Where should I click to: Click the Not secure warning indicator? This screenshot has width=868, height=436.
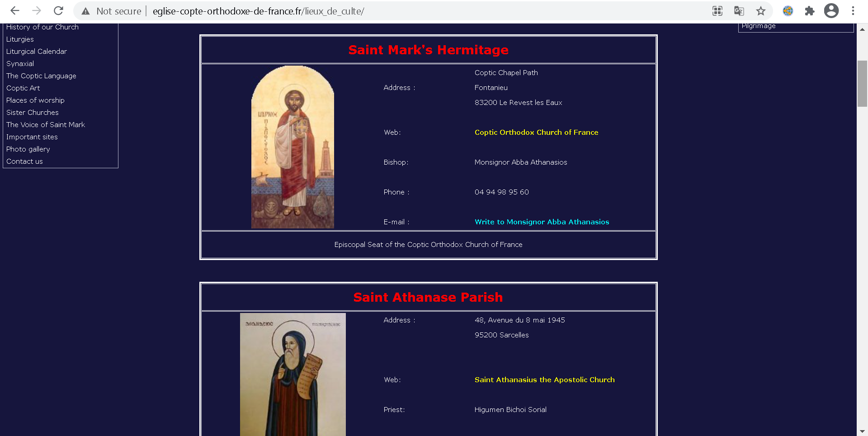110,11
